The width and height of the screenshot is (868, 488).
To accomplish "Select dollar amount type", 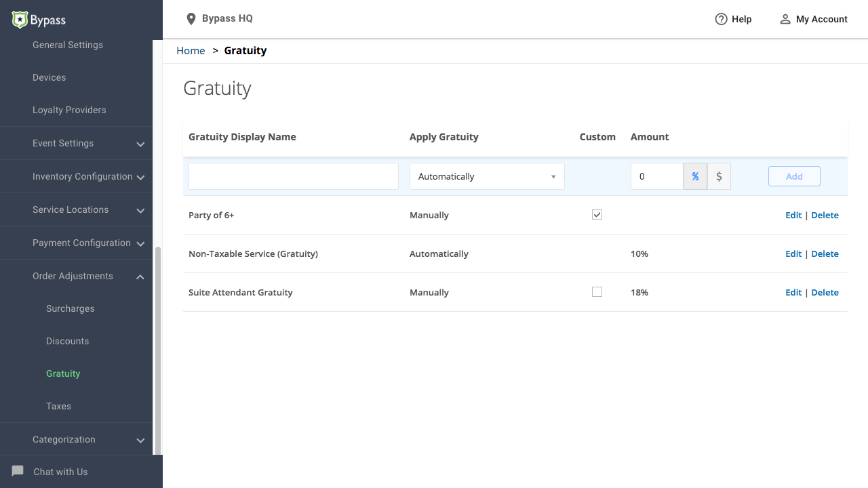I will (x=719, y=176).
